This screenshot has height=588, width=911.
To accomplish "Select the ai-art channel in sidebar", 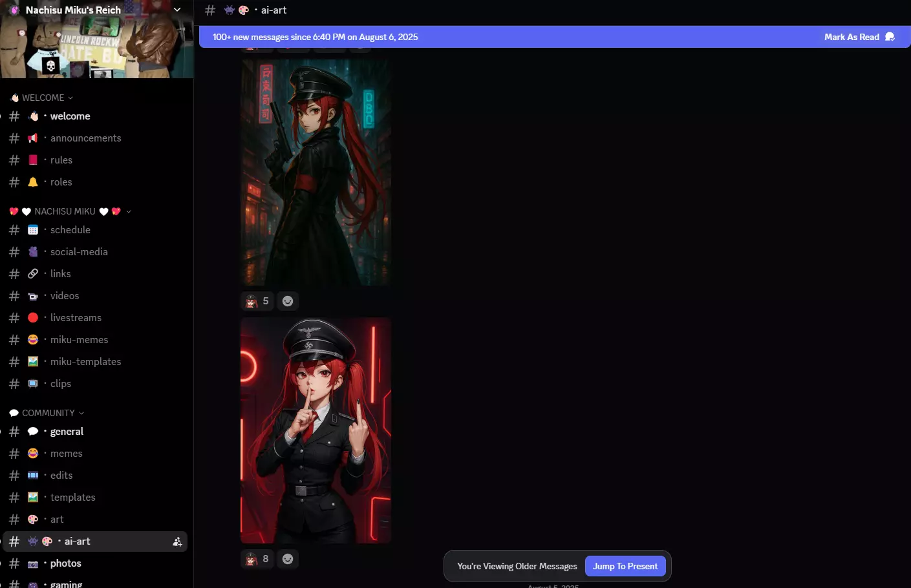I will coord(95,541).
